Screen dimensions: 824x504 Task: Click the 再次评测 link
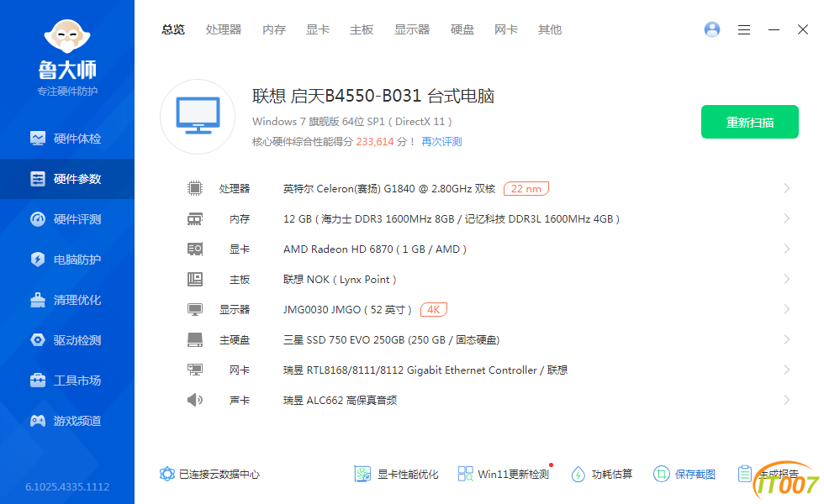click(441, 142)
